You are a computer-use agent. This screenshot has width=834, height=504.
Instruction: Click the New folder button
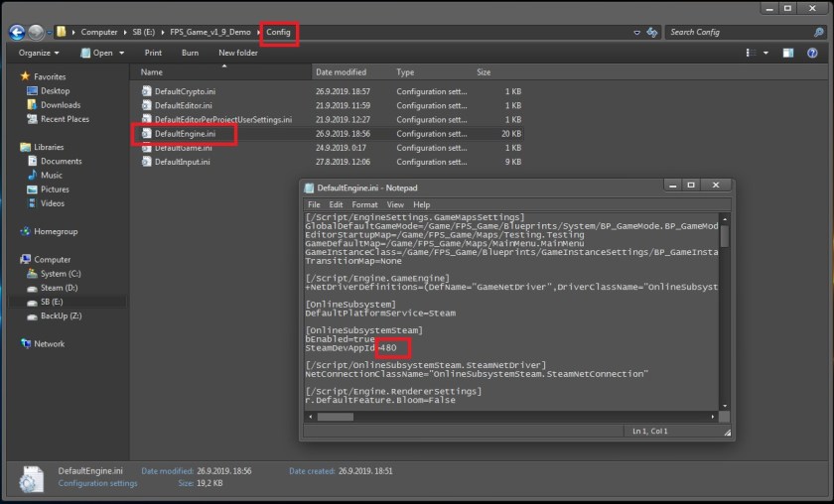238,53
